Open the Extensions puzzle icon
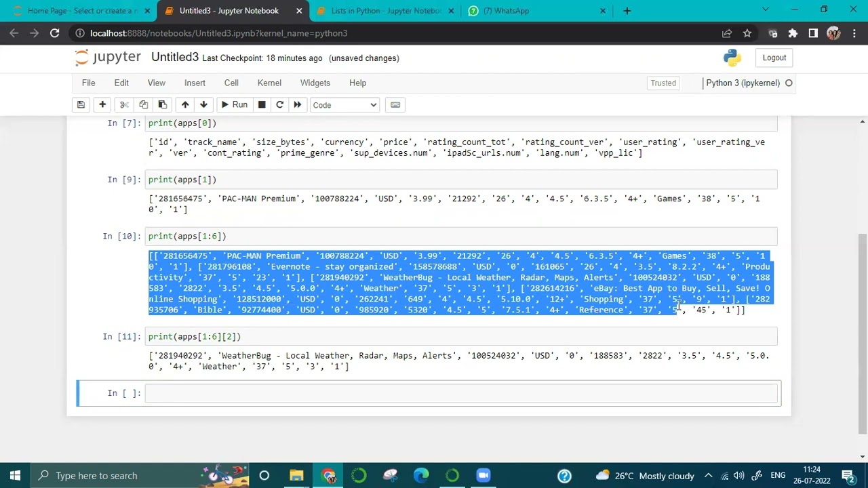 793,33
